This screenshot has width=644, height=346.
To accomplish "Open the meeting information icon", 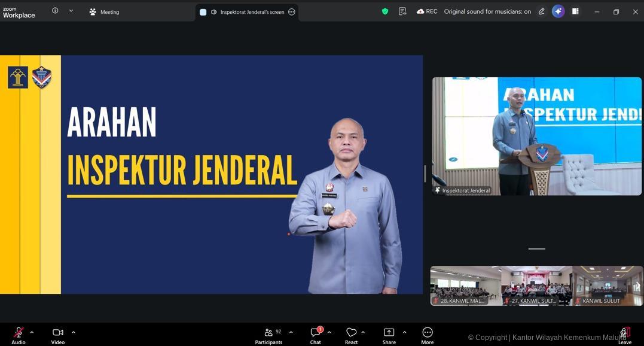I will pyautogui.click(x=55, y=11).
